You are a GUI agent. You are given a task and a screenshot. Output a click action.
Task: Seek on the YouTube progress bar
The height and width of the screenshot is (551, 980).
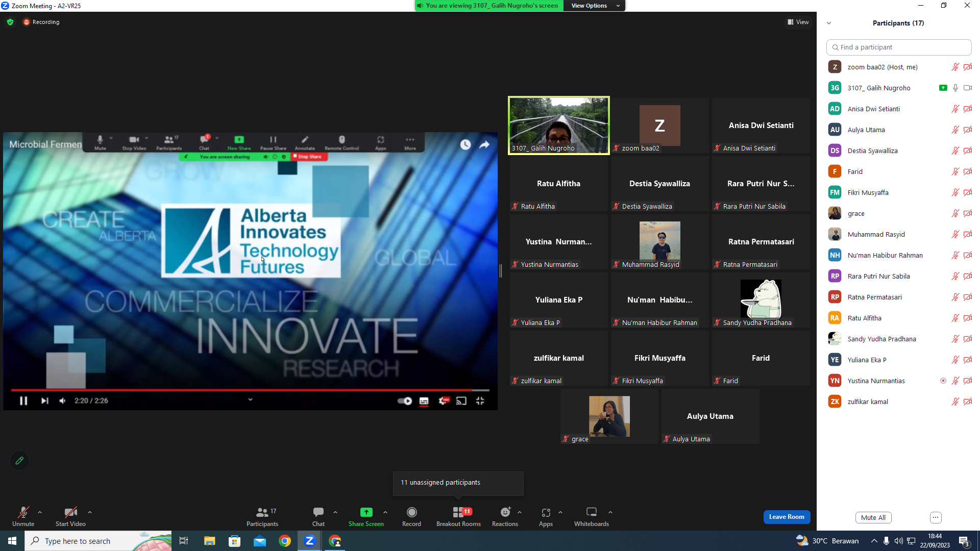pyautogui.click(x=250, y=390)
